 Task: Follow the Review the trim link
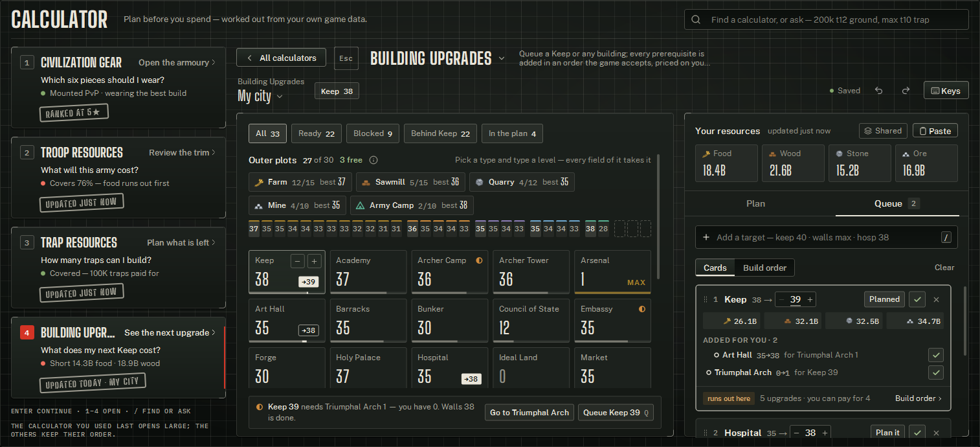(x=182, y=153)
